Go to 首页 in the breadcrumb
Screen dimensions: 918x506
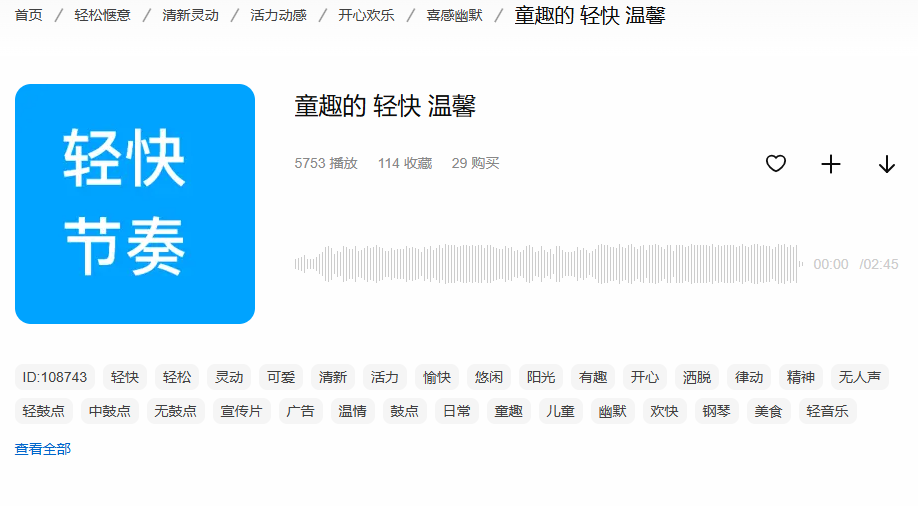coord(29,15)
